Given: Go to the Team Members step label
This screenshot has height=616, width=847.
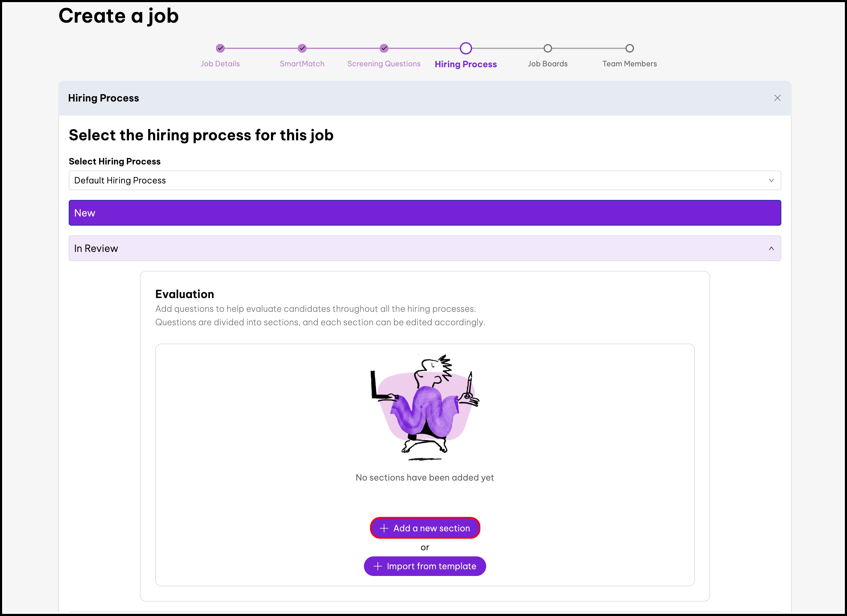Looking at the screenshot, I should tap(629, 64).
